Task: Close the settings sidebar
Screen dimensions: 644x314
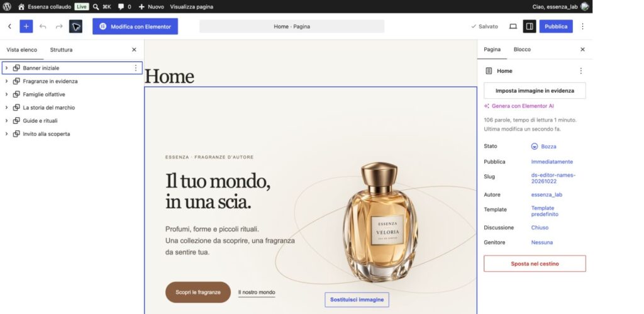Action: coord(582,49)
